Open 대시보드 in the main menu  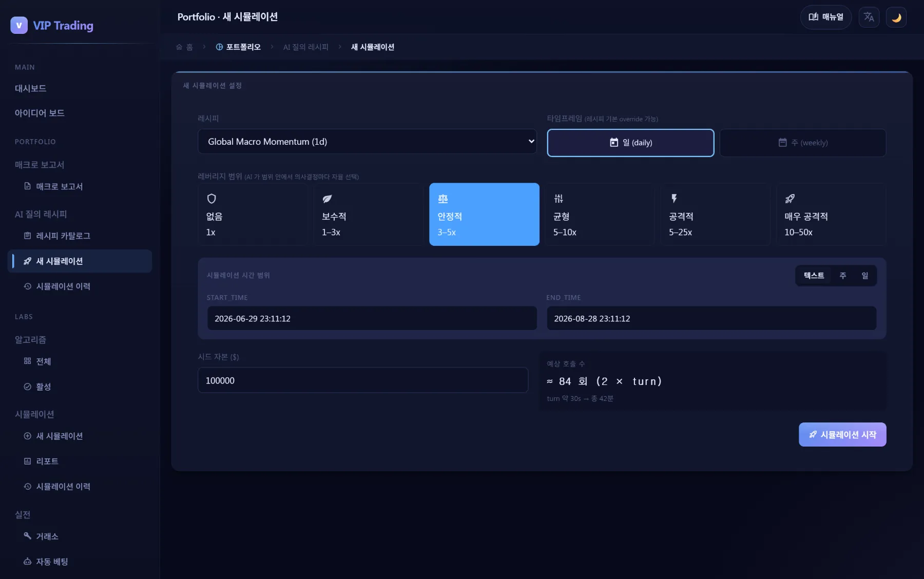coord(80,88)
